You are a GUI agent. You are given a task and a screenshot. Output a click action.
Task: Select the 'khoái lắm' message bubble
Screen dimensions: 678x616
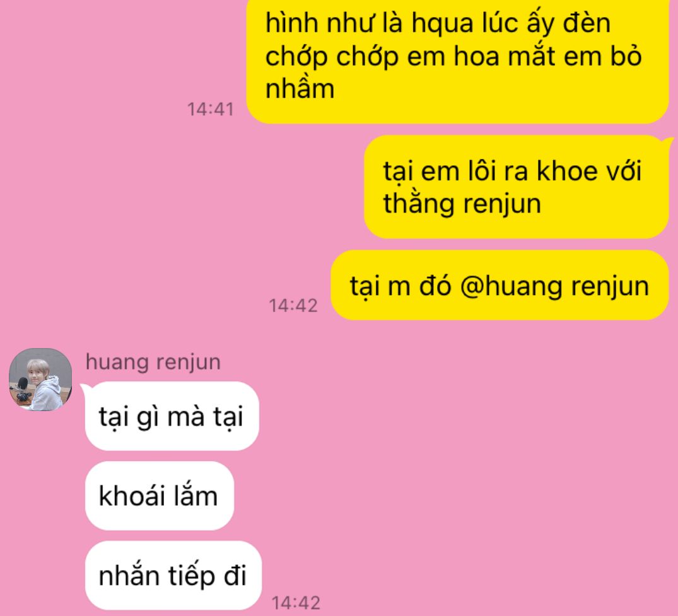click(x=160, y=496)
